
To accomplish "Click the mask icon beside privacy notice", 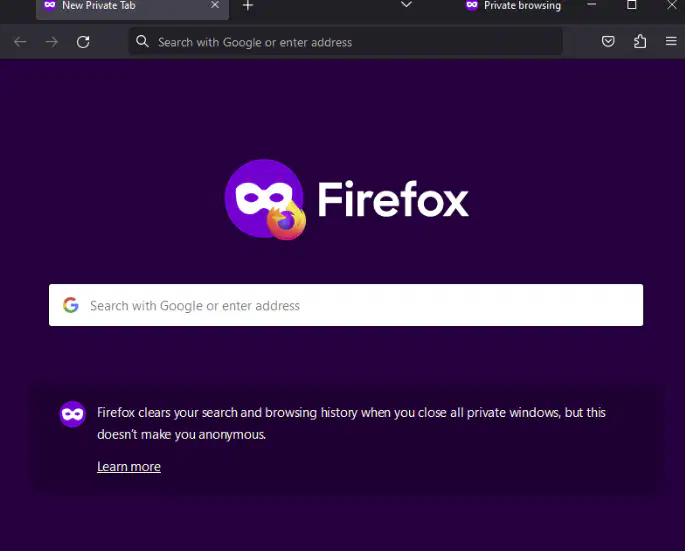I will click(x=73, y=414).
